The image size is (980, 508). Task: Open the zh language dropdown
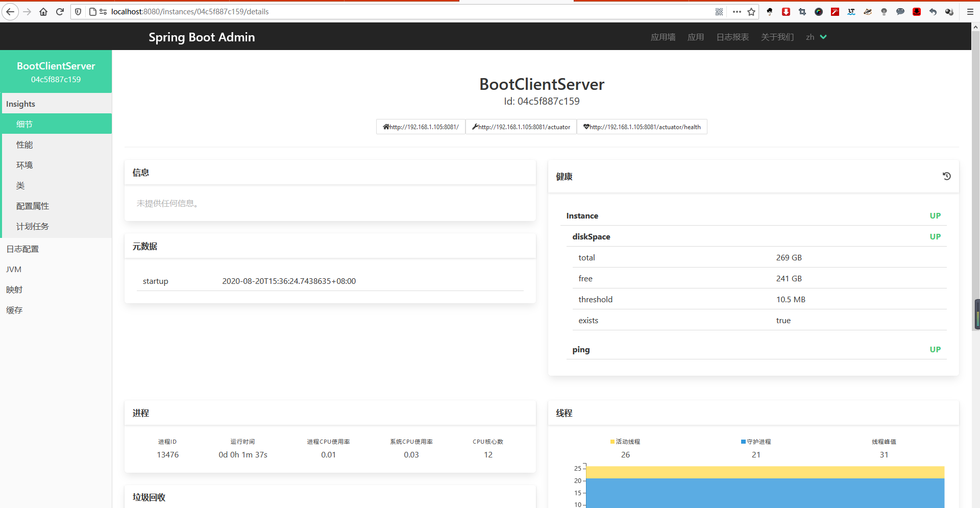[x=816, y=37]
